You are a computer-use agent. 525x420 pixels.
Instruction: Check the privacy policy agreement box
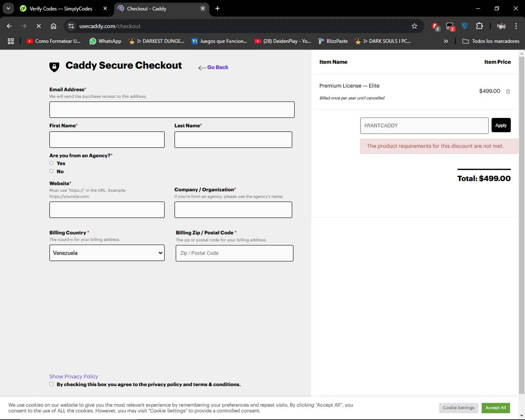51,384
